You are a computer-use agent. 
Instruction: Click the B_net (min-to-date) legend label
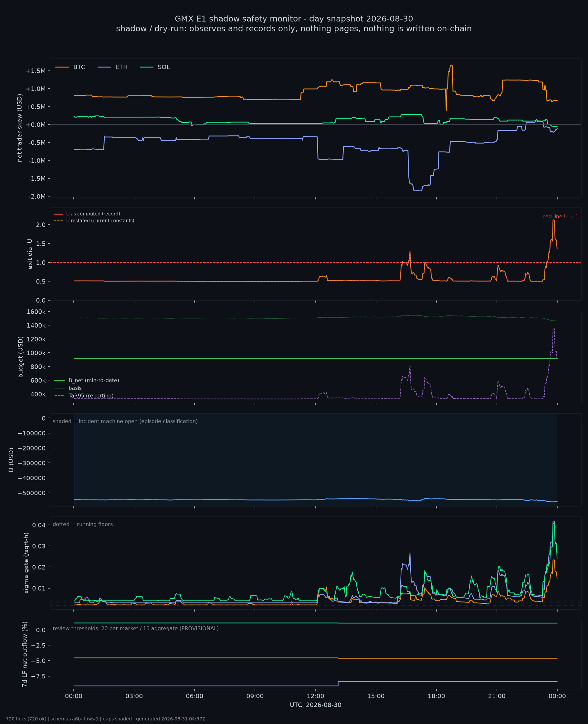click(x=87, y=380)
